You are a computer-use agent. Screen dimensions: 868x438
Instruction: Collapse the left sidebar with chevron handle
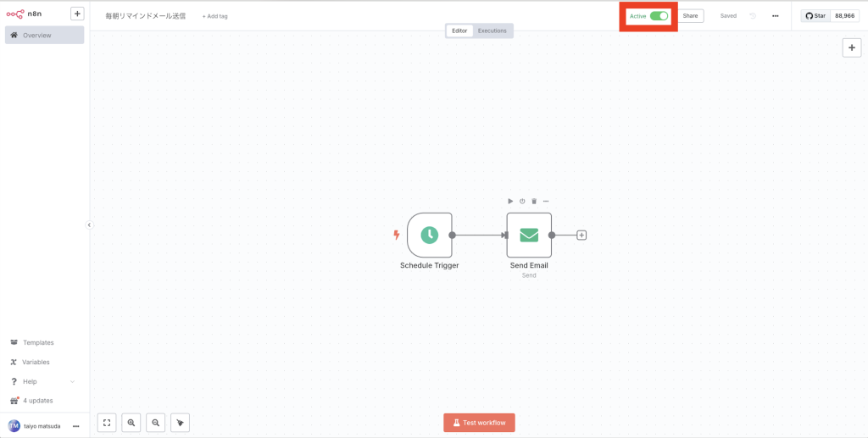click(89, 225)
